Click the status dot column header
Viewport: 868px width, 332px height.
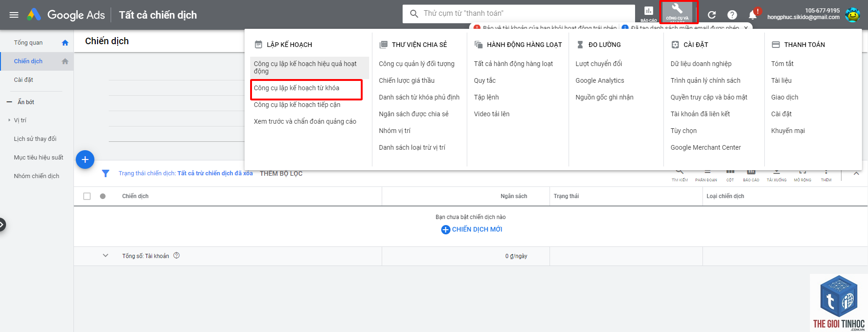[103, 196]
